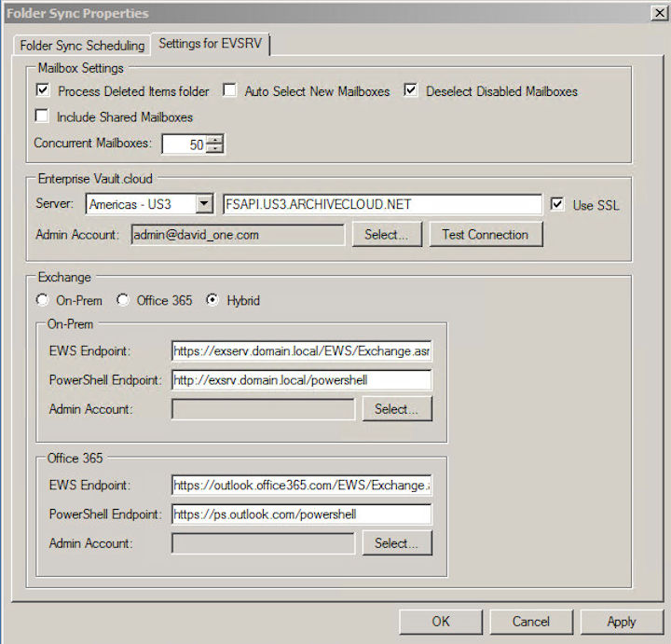Click Select for Office 365 Admin Account
Viewport: 671px width, 644px height.
397,543
